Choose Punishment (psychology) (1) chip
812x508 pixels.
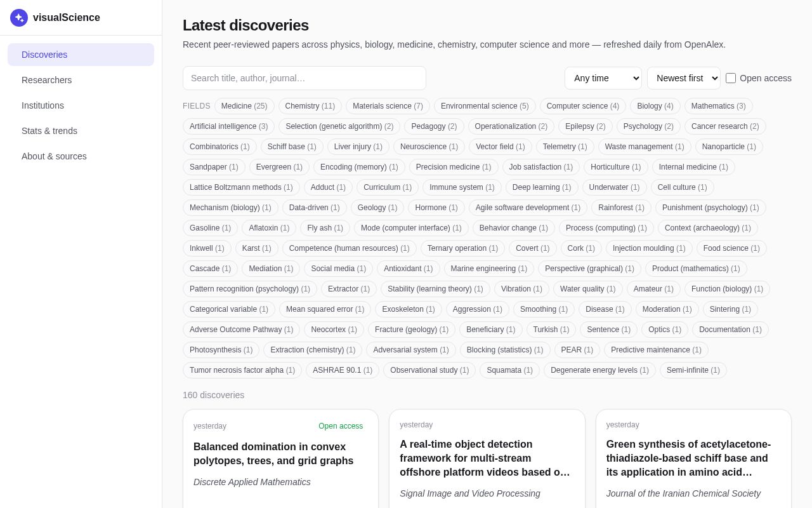tap(710, 208)
